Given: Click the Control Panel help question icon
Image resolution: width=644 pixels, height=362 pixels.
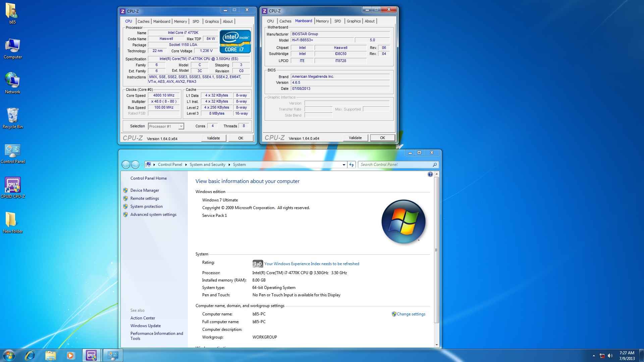Looking at the screenshot, I should click(430, 174).
